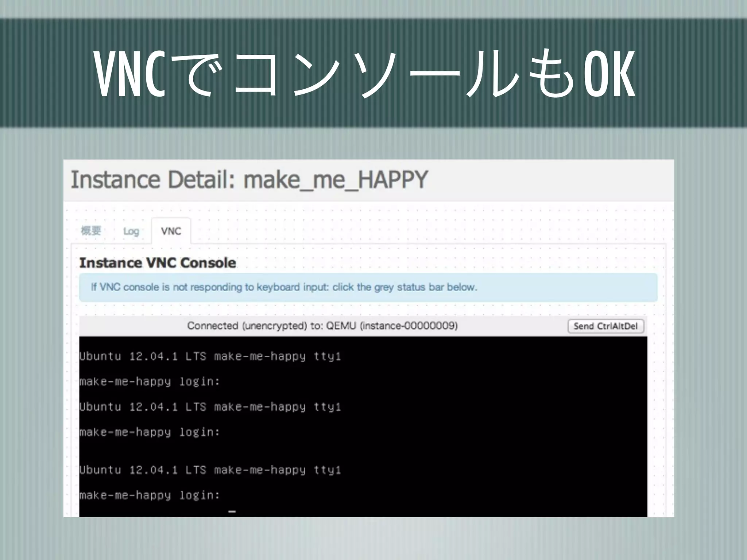
Task: Click the blue keyboard input info message
Action: pyautogui.click(x=368, y=287)
